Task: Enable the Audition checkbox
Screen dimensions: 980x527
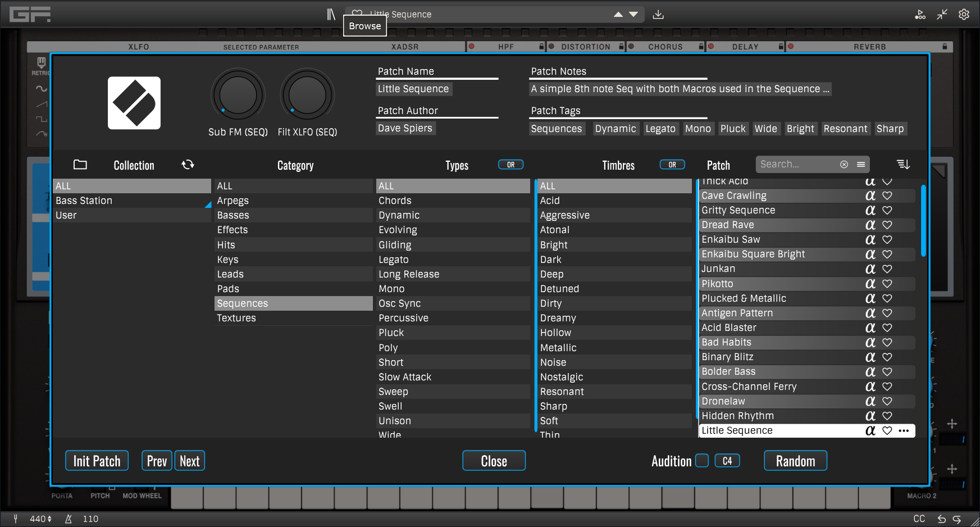Action: (x=701, y=461)
